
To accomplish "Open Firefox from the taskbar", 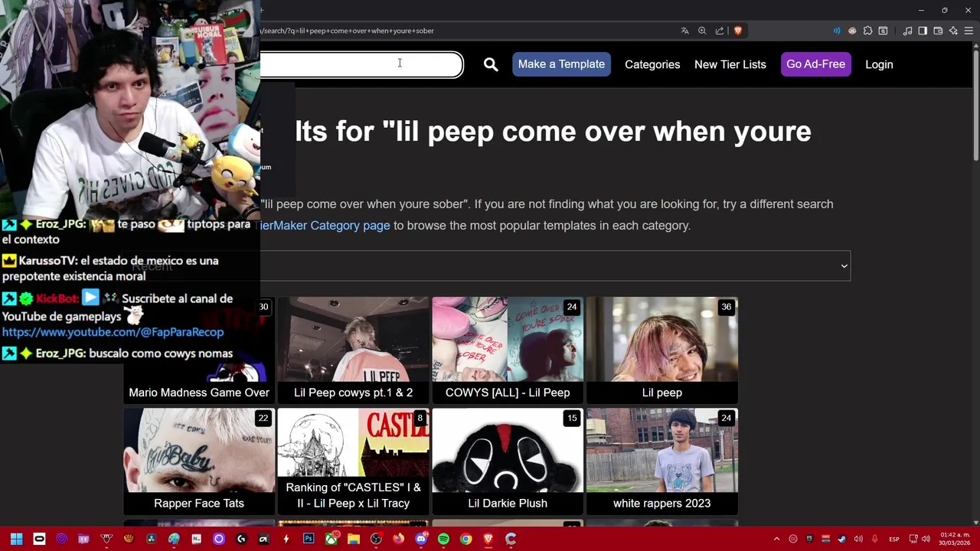I will [x=398, y=539].
